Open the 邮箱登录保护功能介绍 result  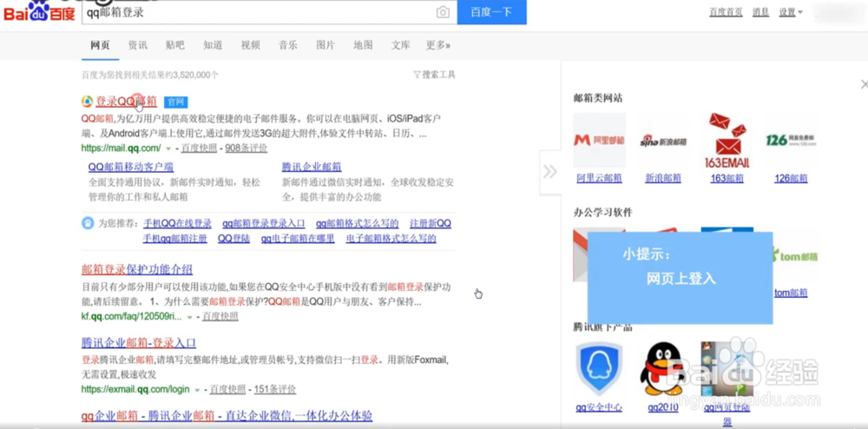click(x=137, y=269)
